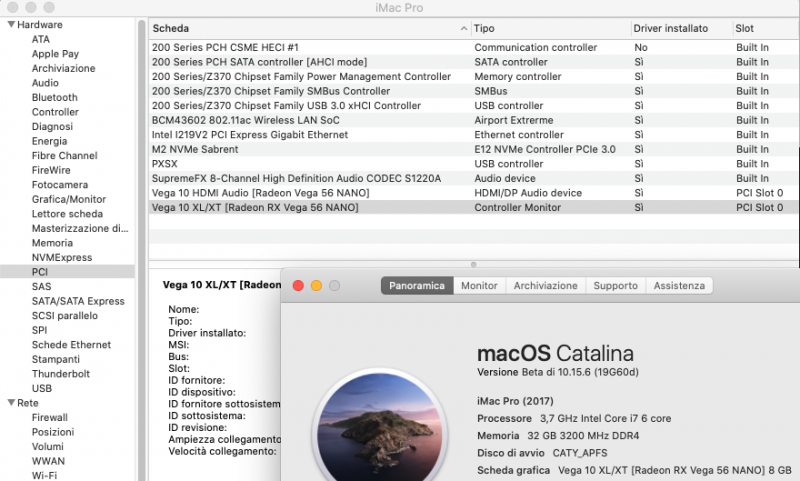Click the Tipo column header

[x=550, y=29]
